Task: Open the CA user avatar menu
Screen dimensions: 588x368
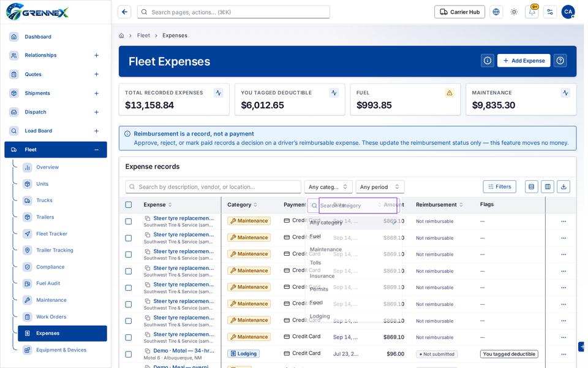Action: pos(568,12)
